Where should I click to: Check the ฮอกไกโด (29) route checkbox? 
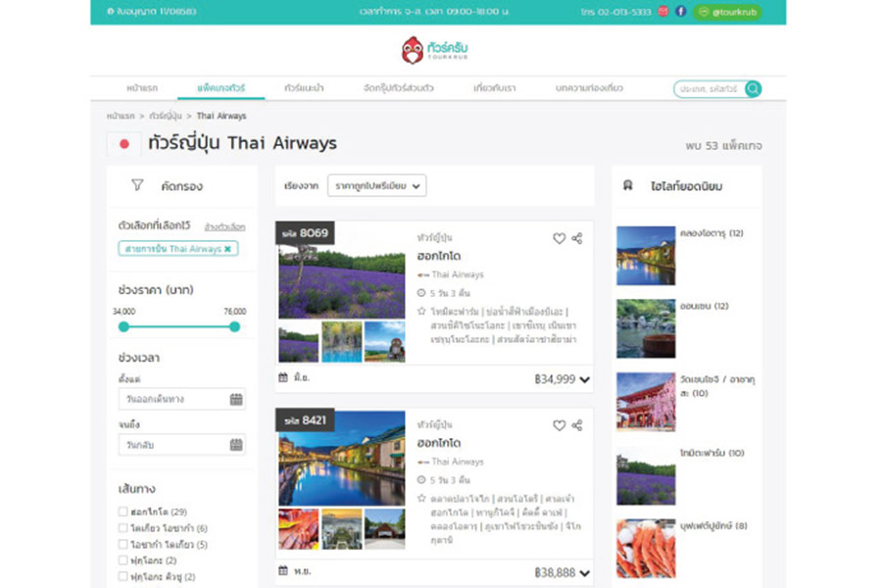coord(123,512)
